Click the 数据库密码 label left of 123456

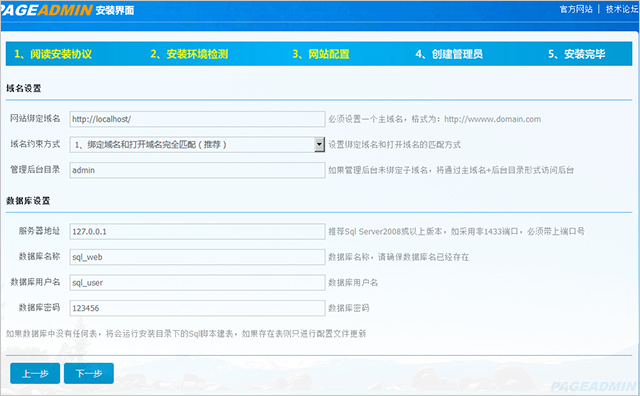39,307
